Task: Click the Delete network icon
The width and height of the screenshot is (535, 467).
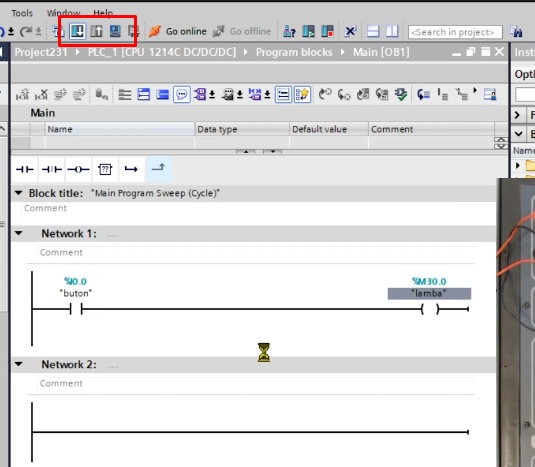Action: [x=41, y=94]
